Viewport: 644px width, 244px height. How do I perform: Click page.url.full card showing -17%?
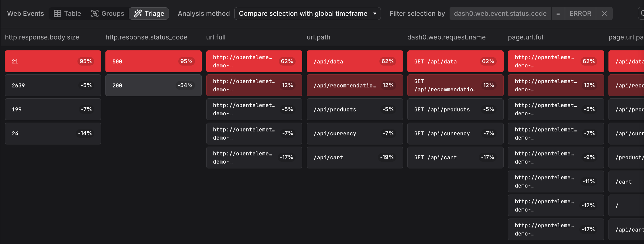(556, 229)
